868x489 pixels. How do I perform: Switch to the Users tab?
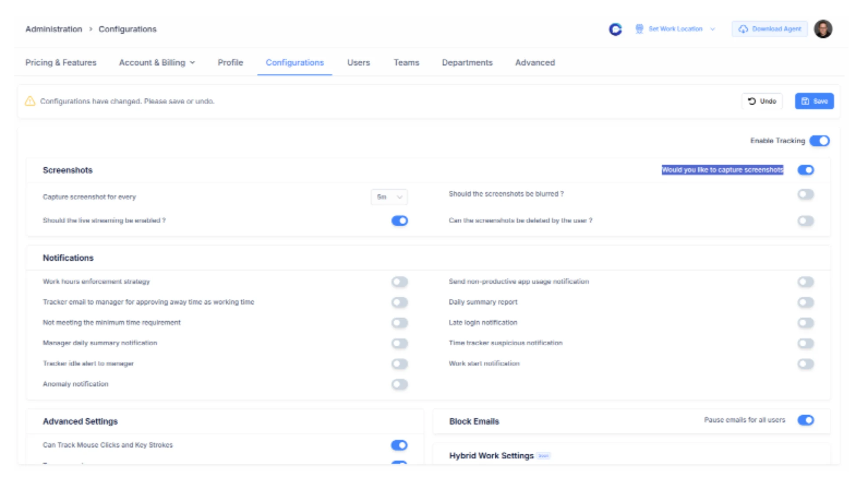(358, 63)
